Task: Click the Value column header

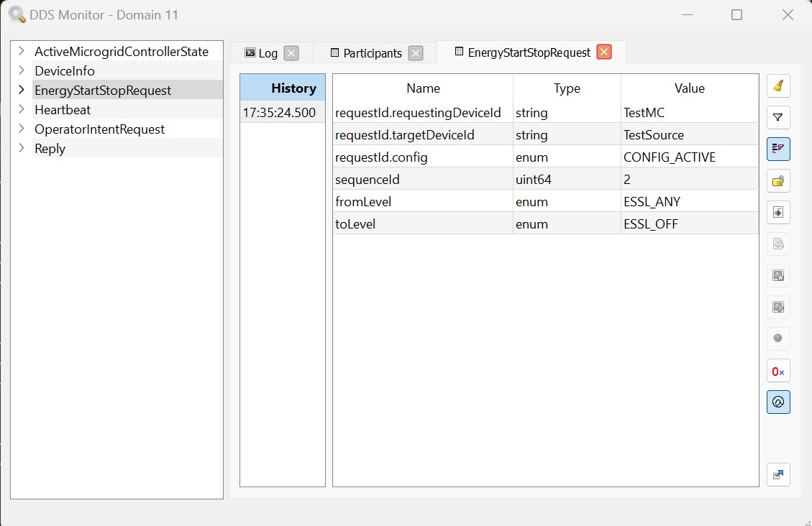Action: (x=689, y=88)
